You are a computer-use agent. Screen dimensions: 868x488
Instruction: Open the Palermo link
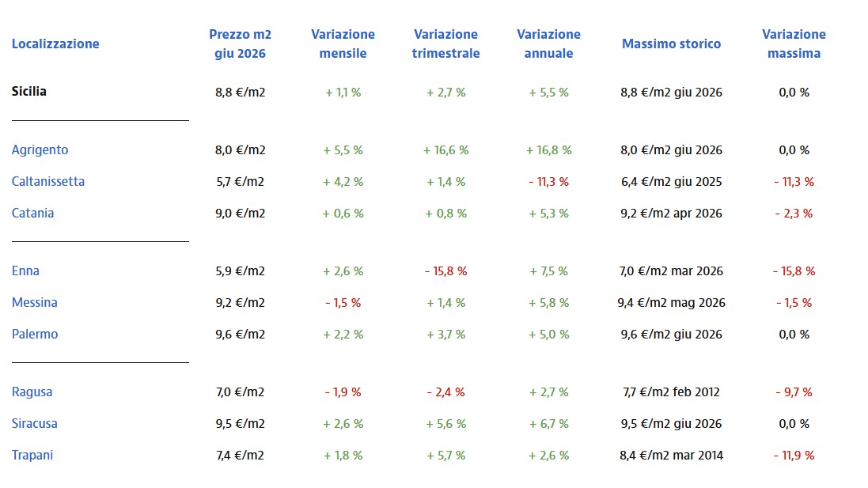tap(35, 335)
